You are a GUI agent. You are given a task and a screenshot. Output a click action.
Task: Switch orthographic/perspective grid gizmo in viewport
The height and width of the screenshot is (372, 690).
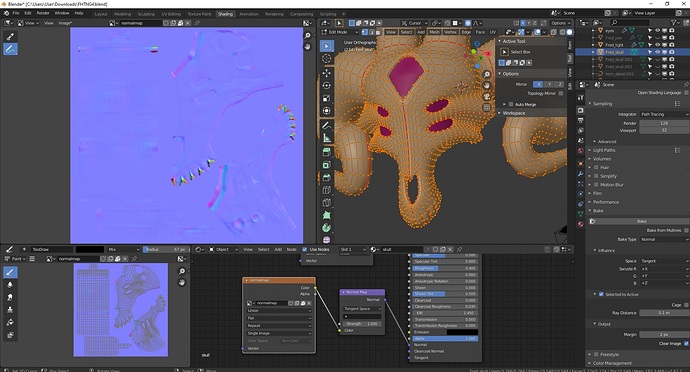click(x=487, y=107)
